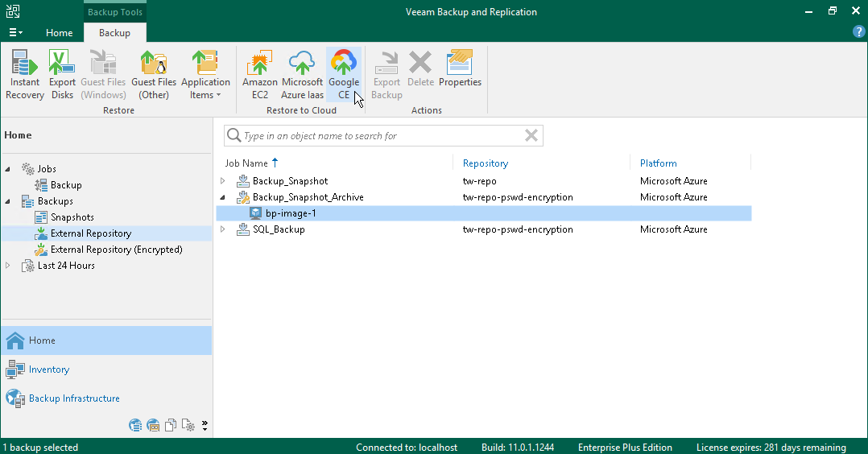The image size is (868, 454).
Task: Click the Build: 11.0.1.1244 status text
Action: [x=518, y=448]
